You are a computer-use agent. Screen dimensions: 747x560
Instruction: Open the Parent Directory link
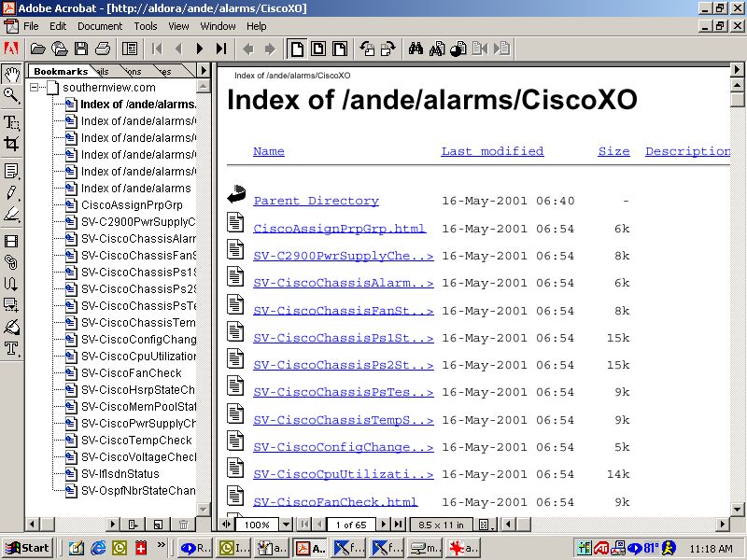pyautogui.click(x=316, y=201)
